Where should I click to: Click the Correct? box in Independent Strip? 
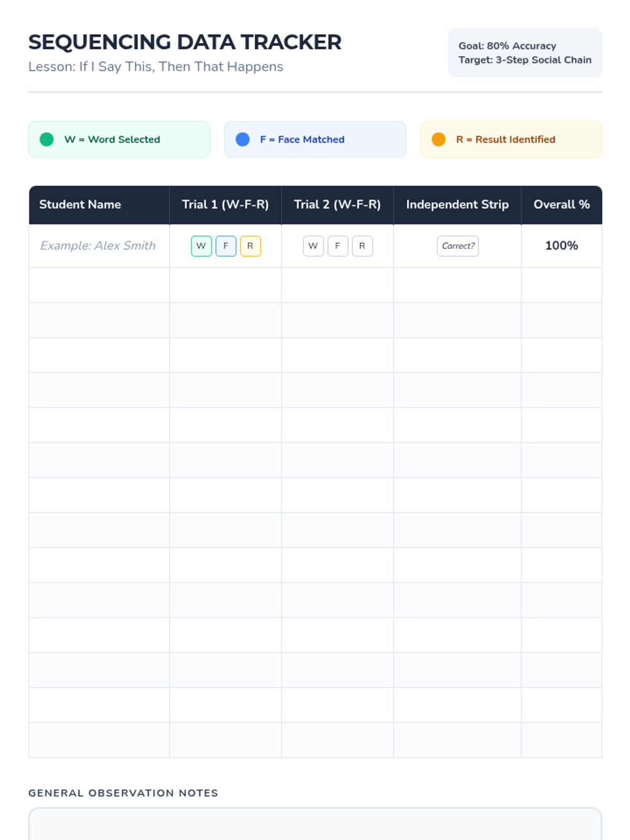pos(458,246)
